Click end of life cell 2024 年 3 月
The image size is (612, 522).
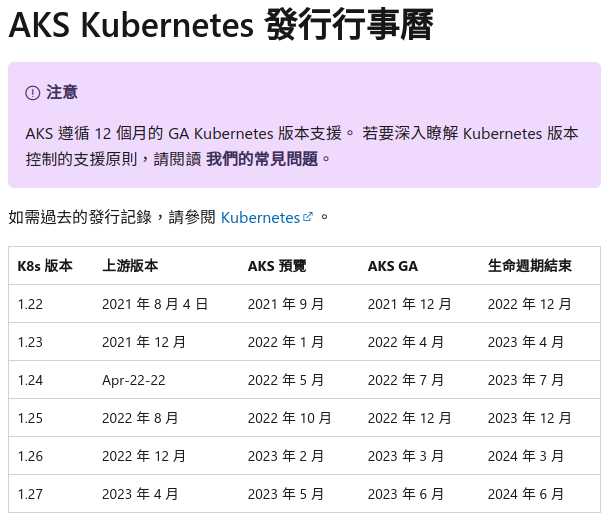point(526,456)
